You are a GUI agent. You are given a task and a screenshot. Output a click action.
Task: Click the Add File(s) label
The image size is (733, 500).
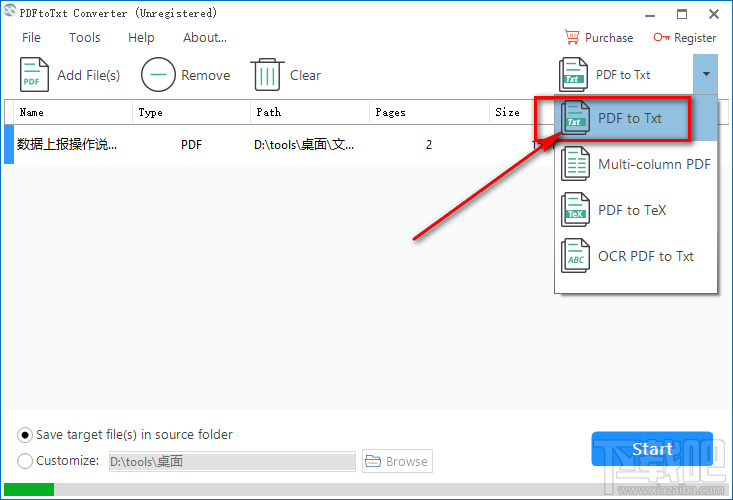click(89, 75)
